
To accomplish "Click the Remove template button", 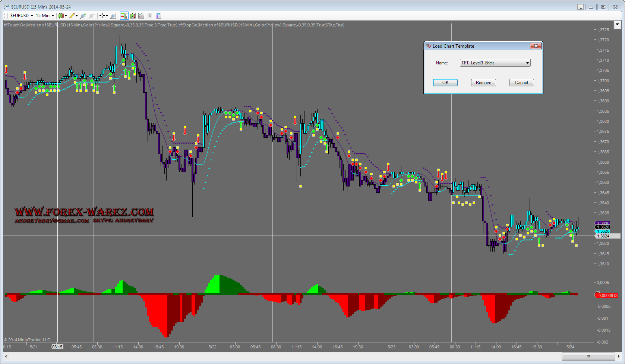I will [483, 83].
